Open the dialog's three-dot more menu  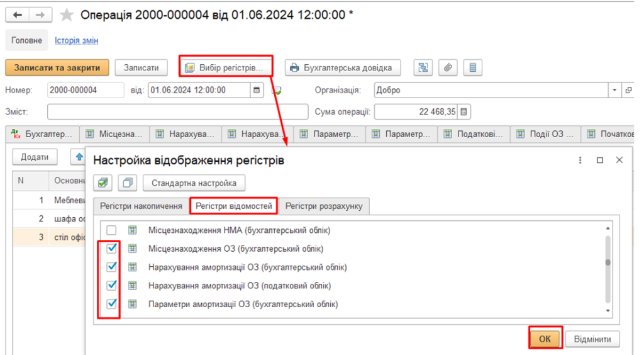click(580, 161)
